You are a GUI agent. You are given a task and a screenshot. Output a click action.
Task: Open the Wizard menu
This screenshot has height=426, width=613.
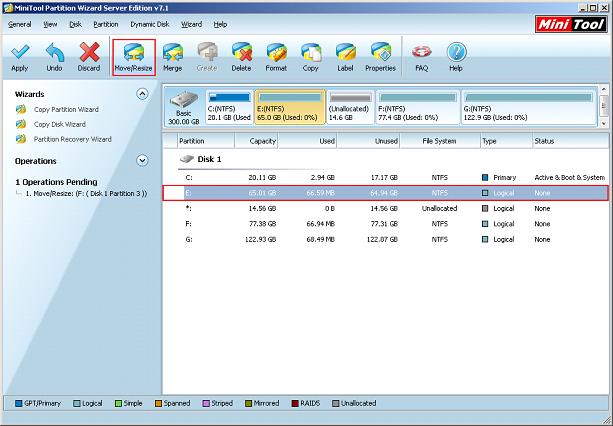point(191,24)
